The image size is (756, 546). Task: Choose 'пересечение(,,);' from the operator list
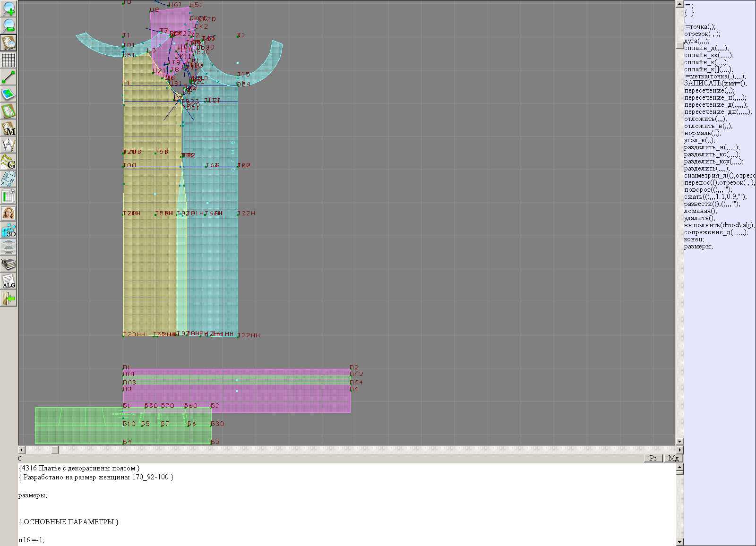click(709, 91)
